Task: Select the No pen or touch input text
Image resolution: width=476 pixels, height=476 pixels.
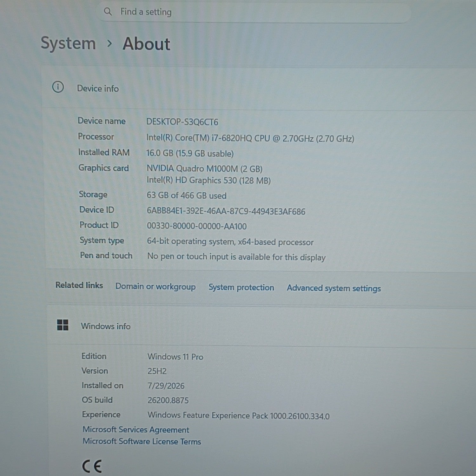Action: 236,257
